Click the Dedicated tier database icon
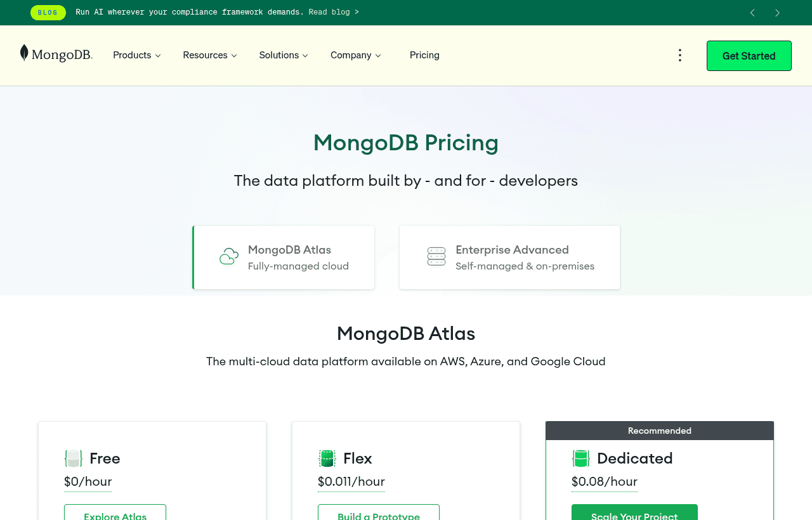The image size is (812, 520). [x=581, y=458]
